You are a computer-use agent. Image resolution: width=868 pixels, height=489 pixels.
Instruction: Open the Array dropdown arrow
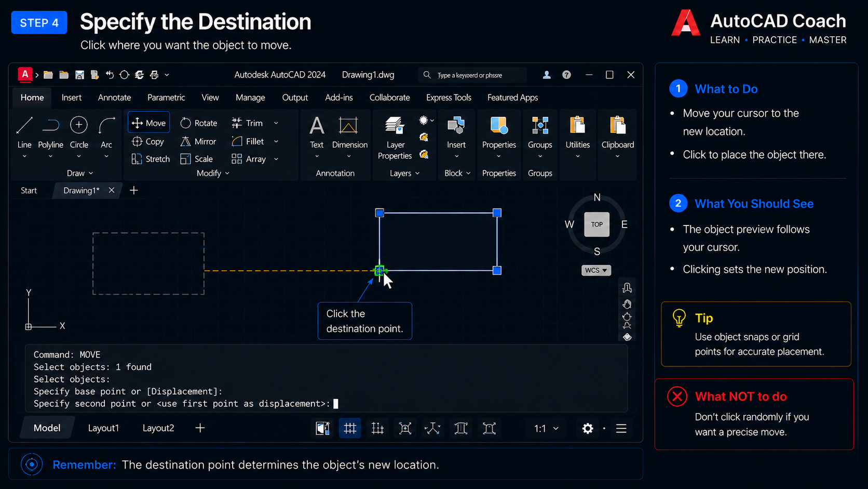point(276,159)
